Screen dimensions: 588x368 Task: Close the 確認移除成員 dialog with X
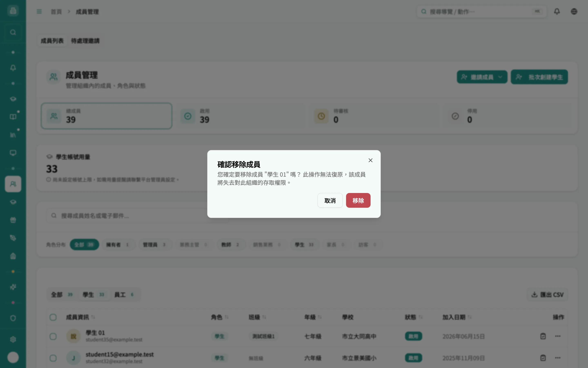[370, 160]
